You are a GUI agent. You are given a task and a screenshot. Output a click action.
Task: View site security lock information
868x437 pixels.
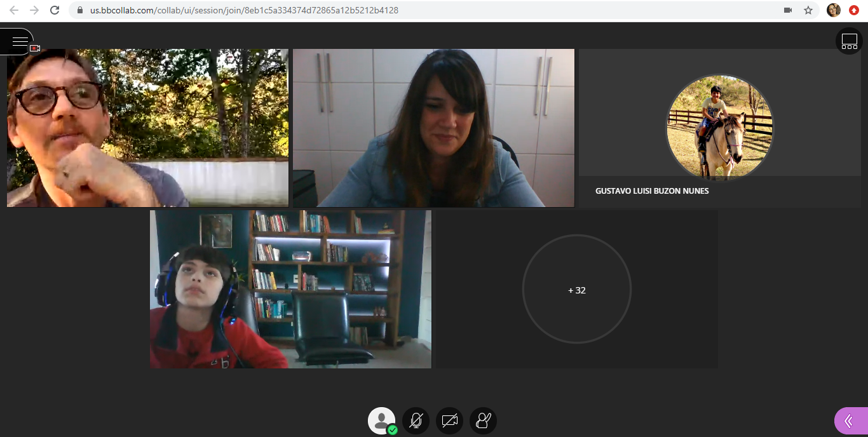80,10
